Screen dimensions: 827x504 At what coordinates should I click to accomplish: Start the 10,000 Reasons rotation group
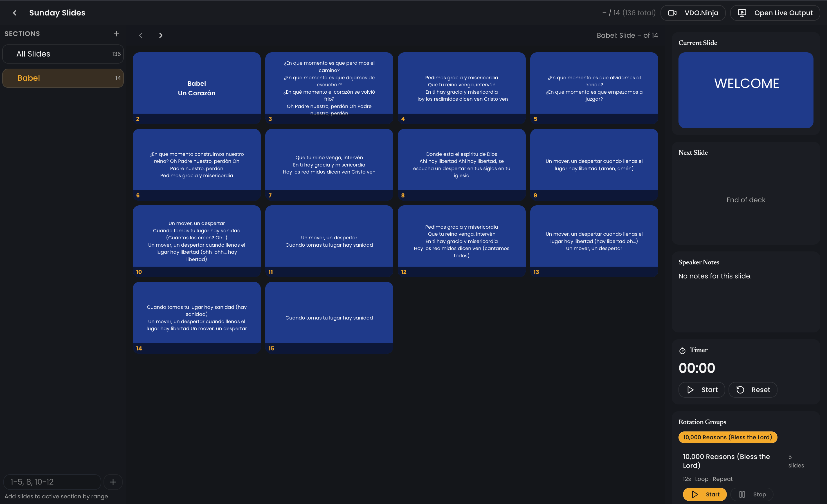(x=704, y=494)
